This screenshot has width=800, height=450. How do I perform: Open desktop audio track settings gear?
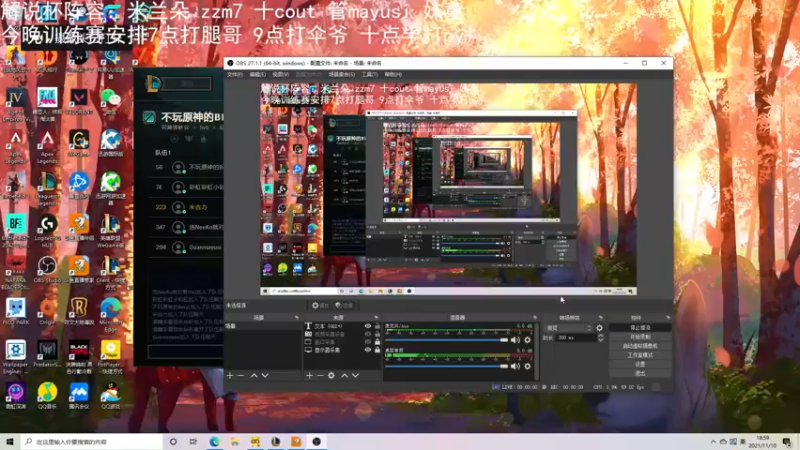click(528, 366)
